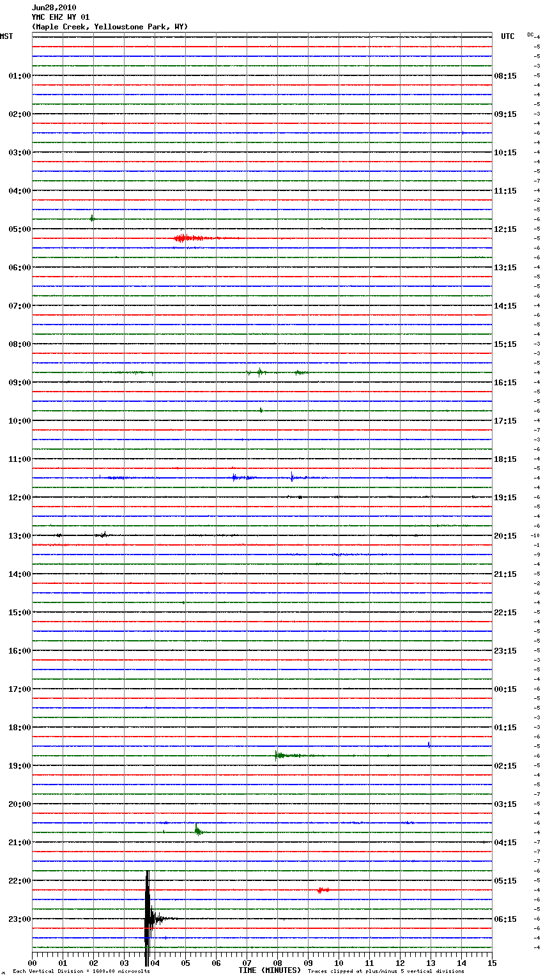Click the blue spike near minute 13 below 18:00

point(429,744)
